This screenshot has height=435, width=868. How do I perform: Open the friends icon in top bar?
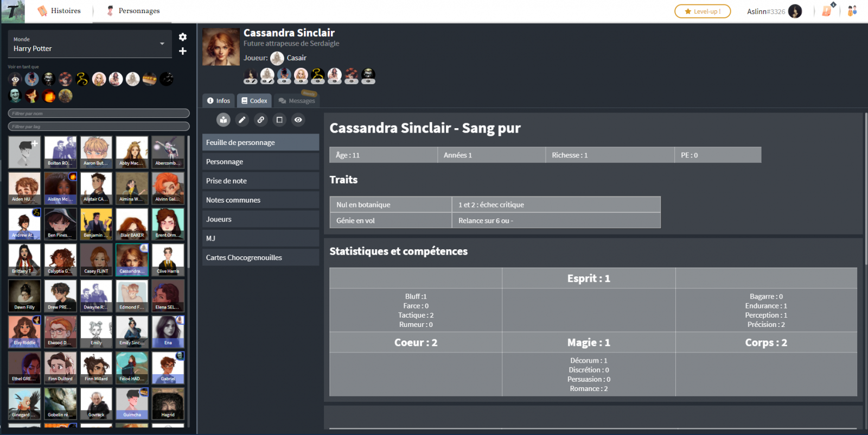(852, 11)
